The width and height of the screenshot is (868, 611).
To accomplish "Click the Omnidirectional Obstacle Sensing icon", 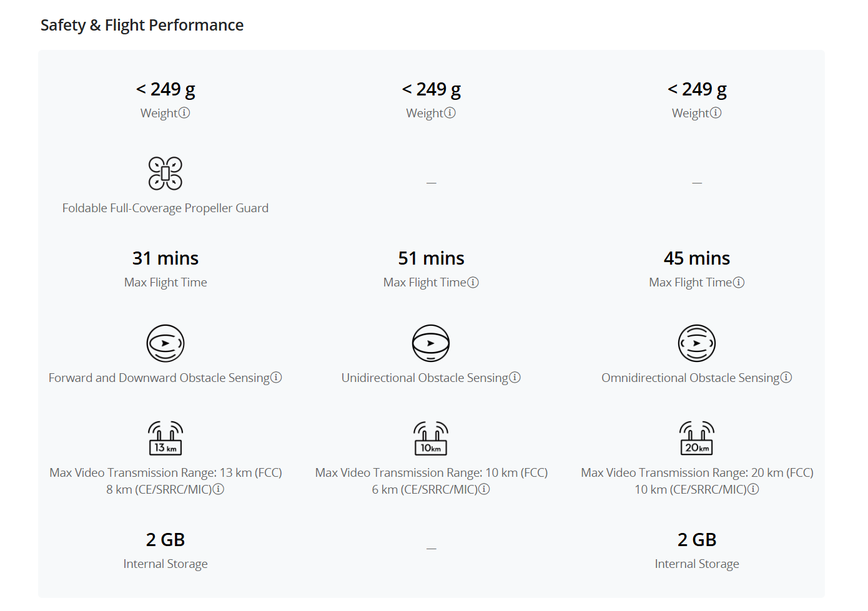I will [697, 343].
